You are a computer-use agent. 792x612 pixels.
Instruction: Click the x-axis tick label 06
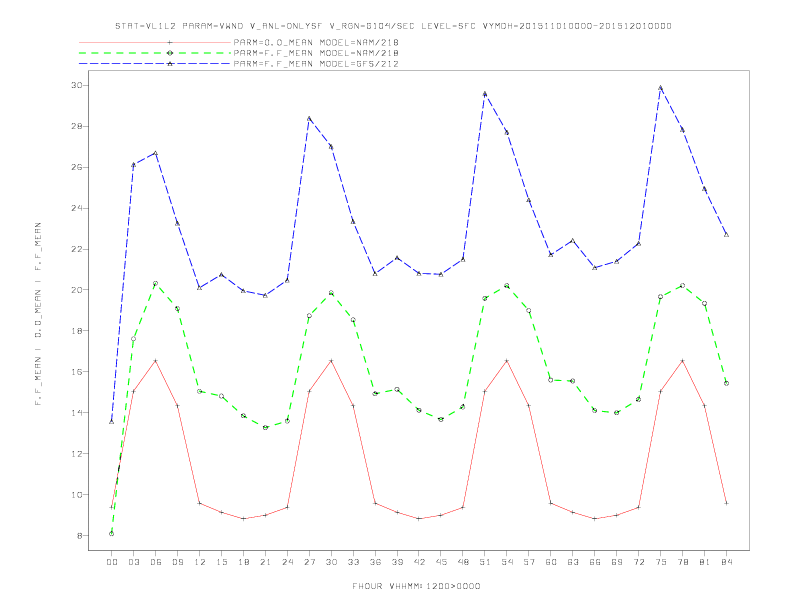(x=156, y=562)
